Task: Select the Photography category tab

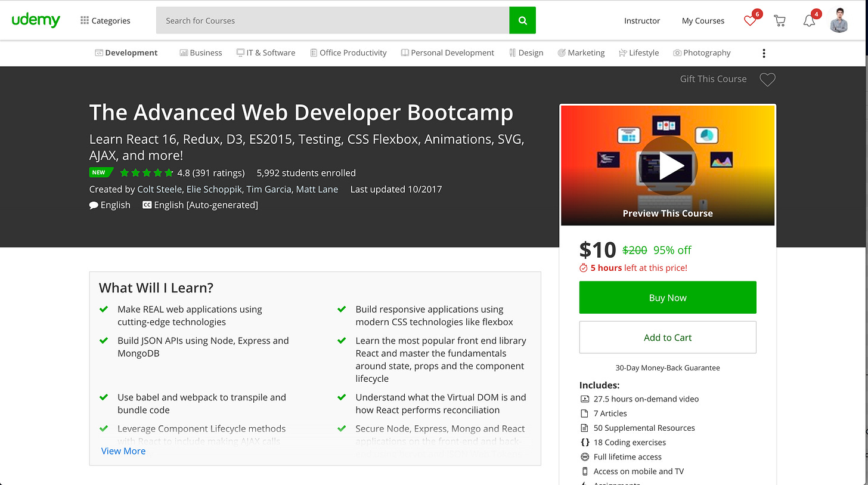Action: pyautogui.click(x=702, y=52)
